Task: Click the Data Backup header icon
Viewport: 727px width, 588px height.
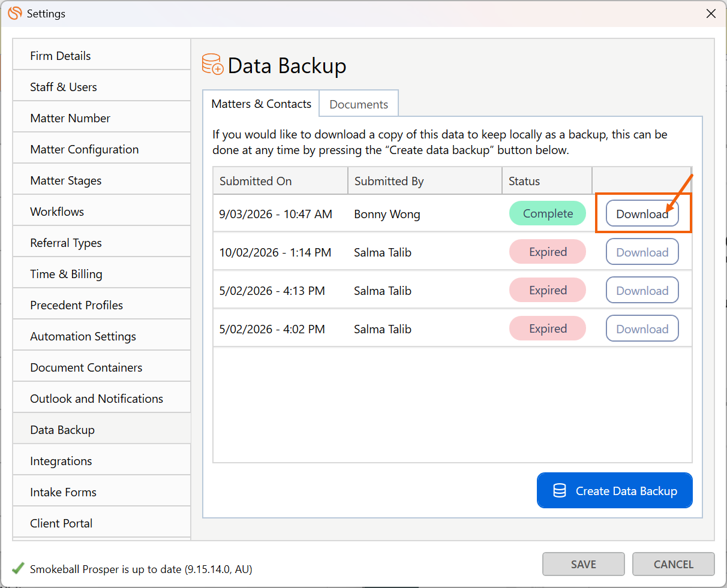Action: pos(212,64)
